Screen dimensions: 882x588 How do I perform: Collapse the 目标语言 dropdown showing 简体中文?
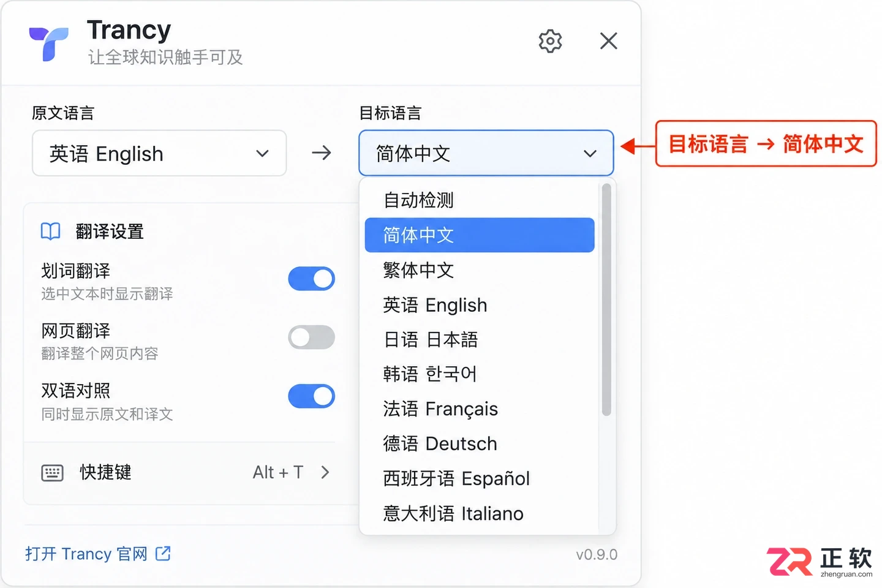tap(486, 153)
